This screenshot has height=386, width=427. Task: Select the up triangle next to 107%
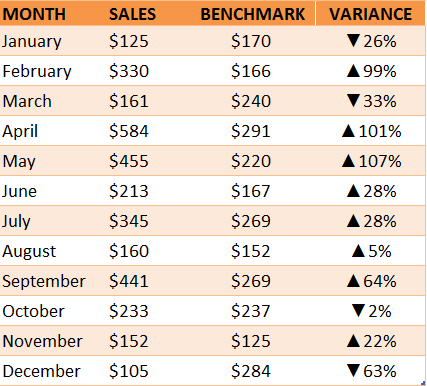click(348, 161)
